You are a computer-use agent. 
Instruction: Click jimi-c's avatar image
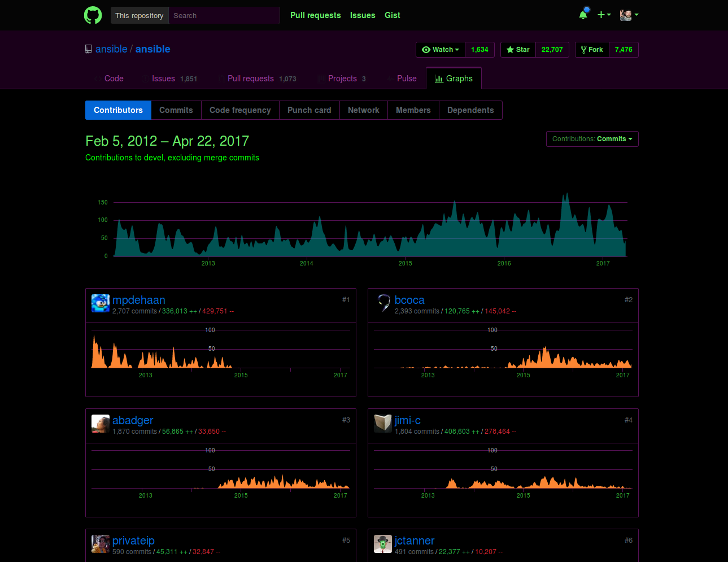pos(383,424)
